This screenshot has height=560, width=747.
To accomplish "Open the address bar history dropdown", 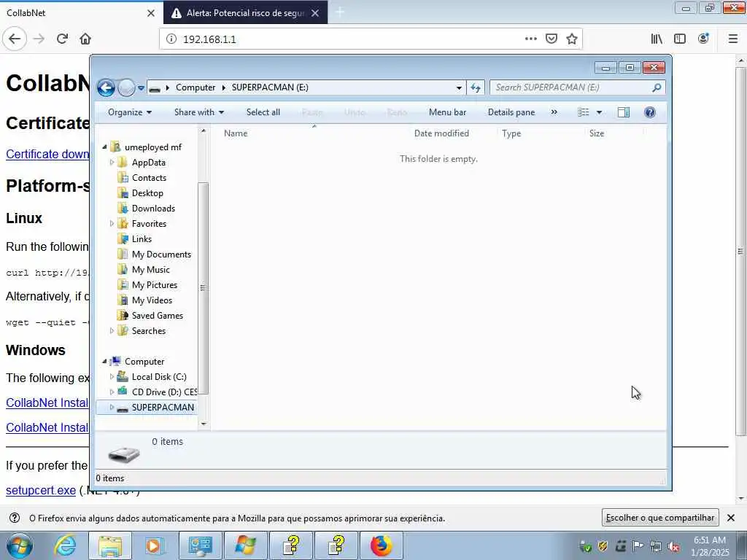I will pyautogui.click(x=459, y=87).
